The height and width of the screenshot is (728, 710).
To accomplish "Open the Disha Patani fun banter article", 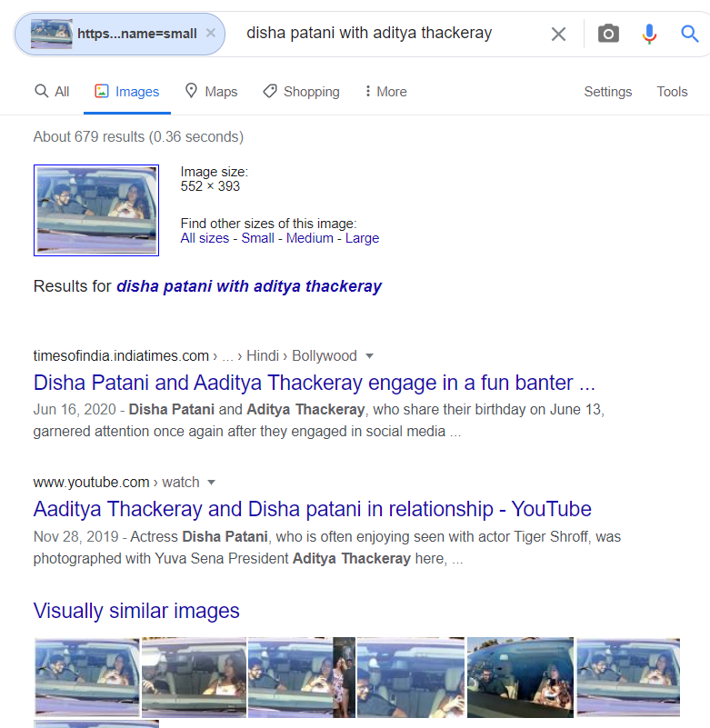I will [x=314, y=383].
